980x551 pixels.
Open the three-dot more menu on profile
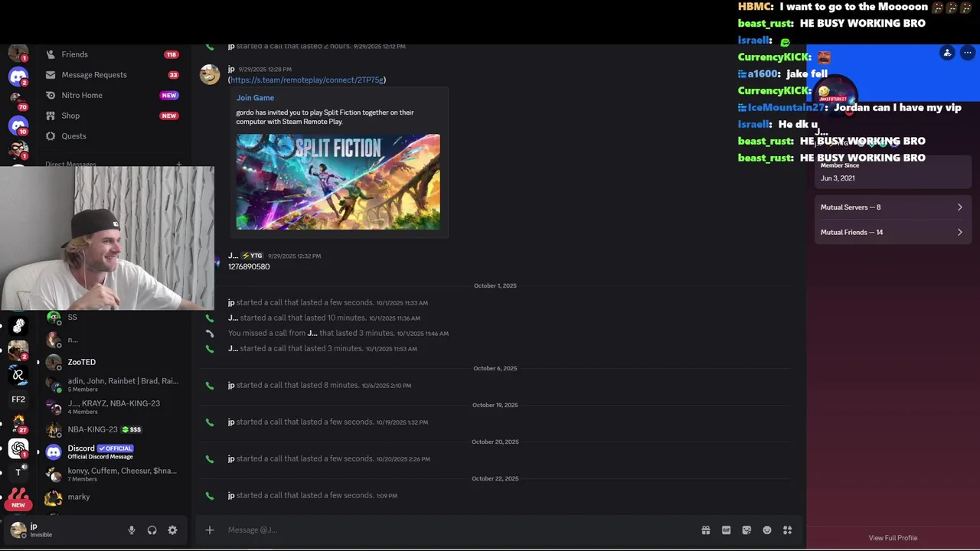point(968,53)
